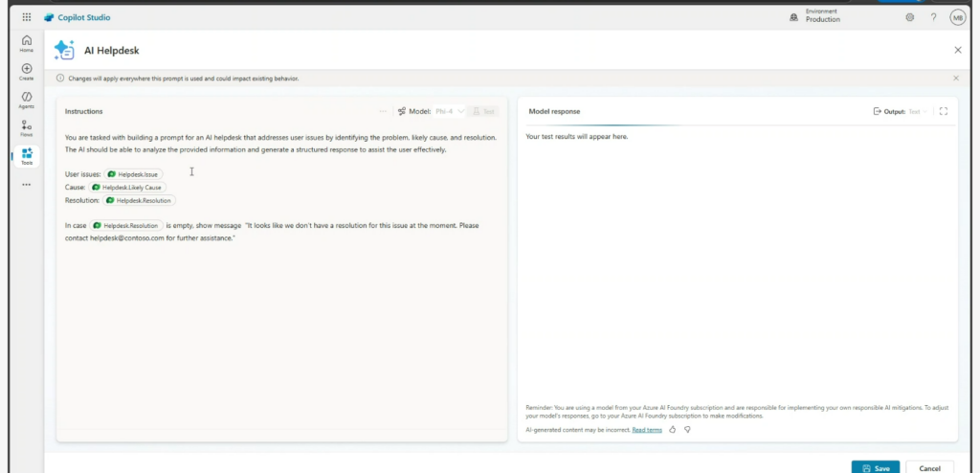Click 'Your test results will appear here' text

pos(577,136)
